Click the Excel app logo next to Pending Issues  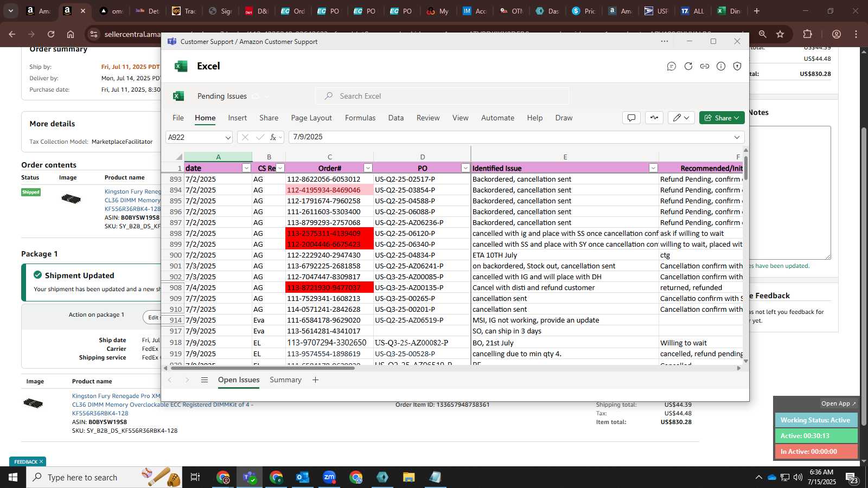[178, 96]
